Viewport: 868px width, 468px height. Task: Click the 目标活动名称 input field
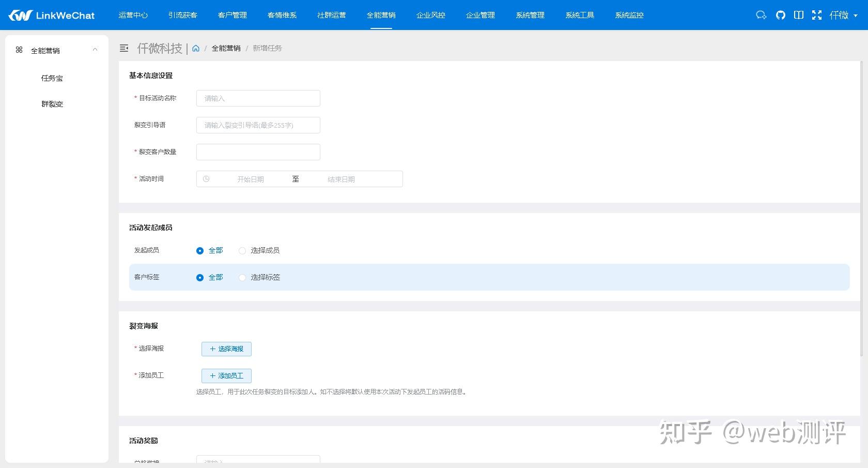click(x=258, y=98)
